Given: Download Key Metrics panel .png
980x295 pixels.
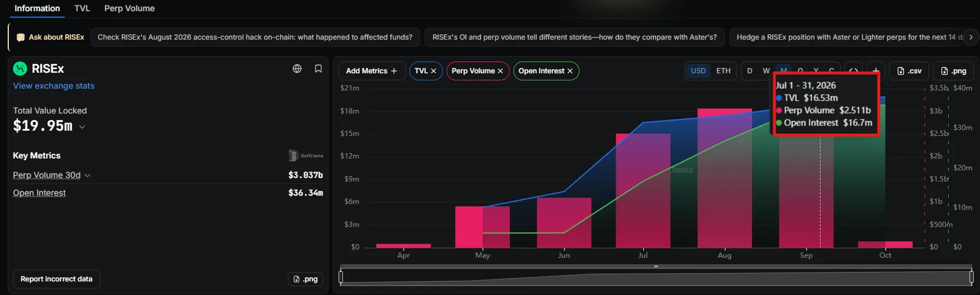Looking at the screenshot, I should (305, 279).
